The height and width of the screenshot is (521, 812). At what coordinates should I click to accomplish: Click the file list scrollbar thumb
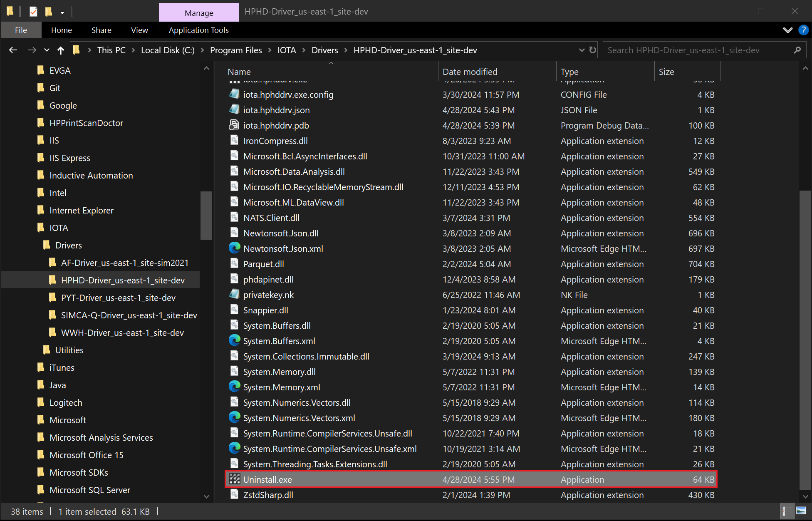[805, 340]
